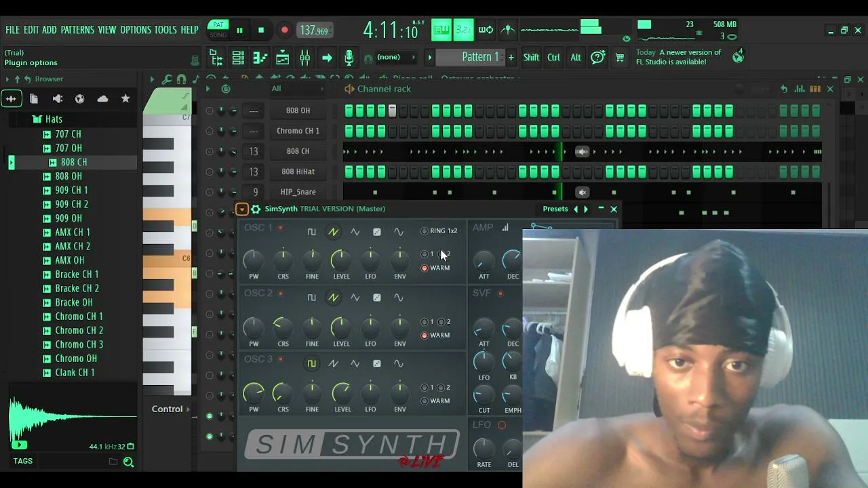
Task: Select output 1 on OSC 2
Action: click(425, 322)
